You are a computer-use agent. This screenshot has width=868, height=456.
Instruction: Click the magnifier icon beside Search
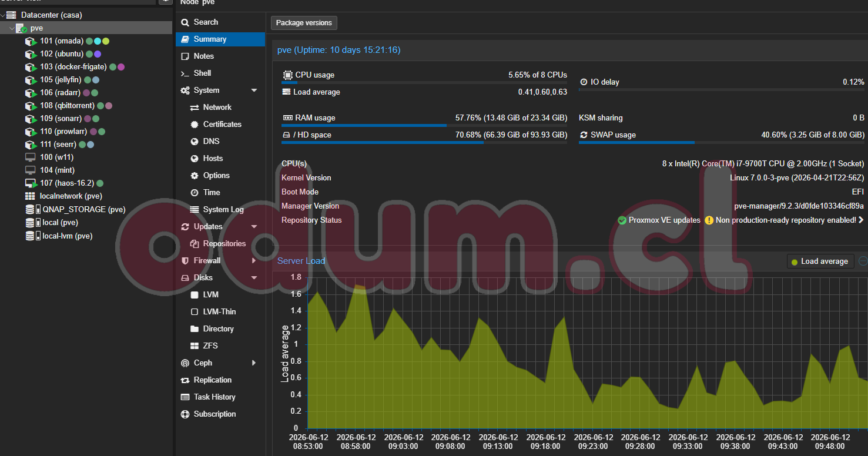(185, 22)
